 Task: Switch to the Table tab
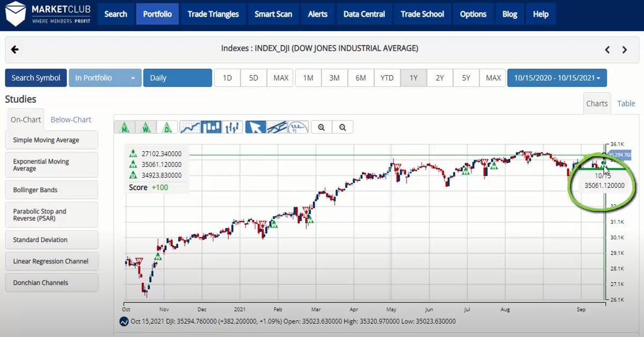pos(626,104)
